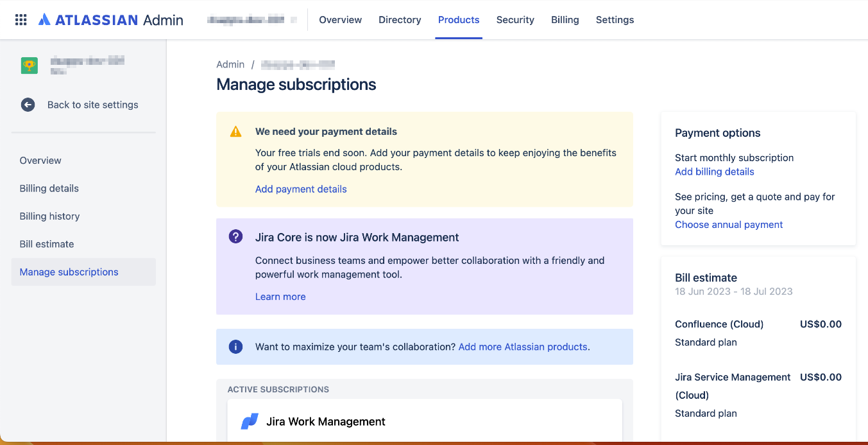Go to the Security tab

pyautogui.click(x=515, y=20)
